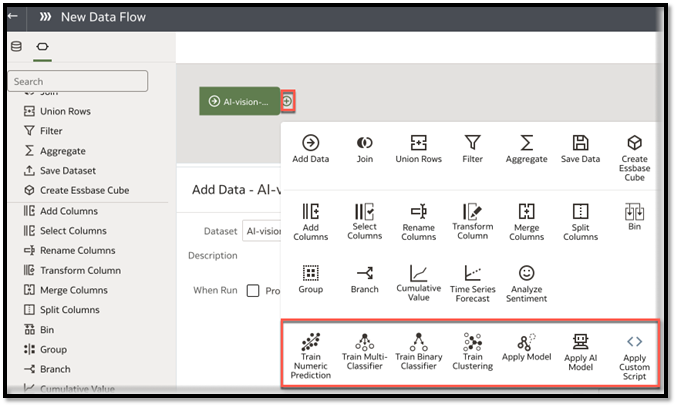Viewport: 677px width, 407px height.
Task: Focus the Search input field
Action: 78,81
